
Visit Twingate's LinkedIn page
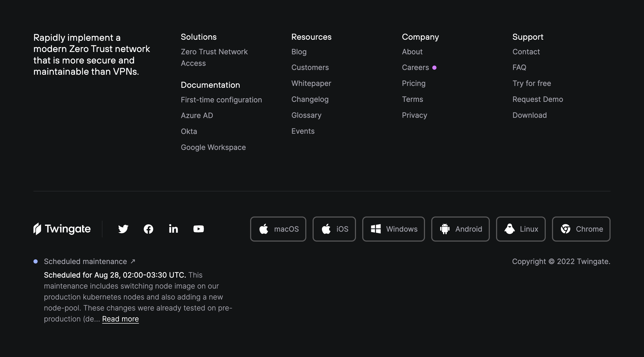[x=173, y=229]
